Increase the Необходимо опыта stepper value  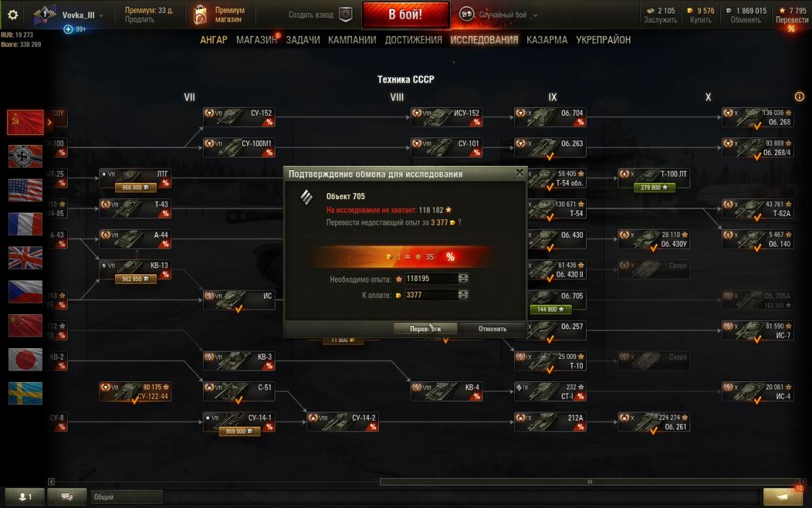click(x=463, y=276)
